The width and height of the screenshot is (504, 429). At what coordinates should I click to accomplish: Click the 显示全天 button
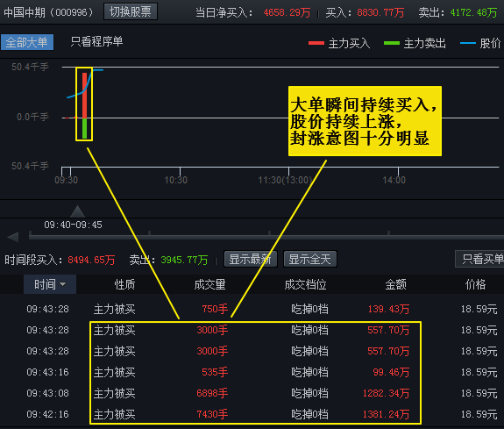[x=310, y=259]
